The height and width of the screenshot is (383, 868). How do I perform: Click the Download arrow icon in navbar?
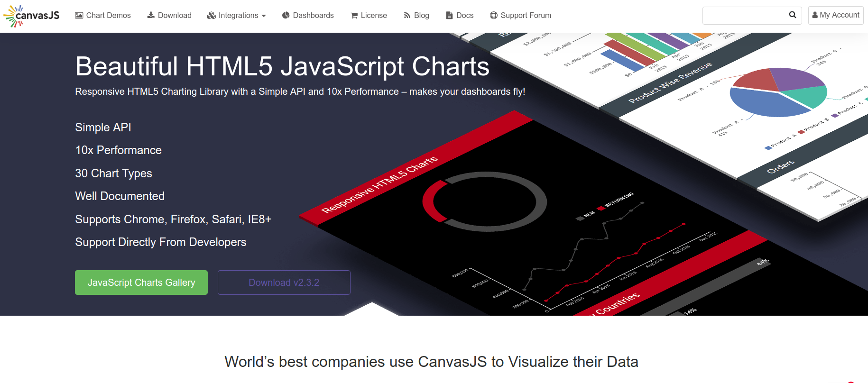click(151, 15)
